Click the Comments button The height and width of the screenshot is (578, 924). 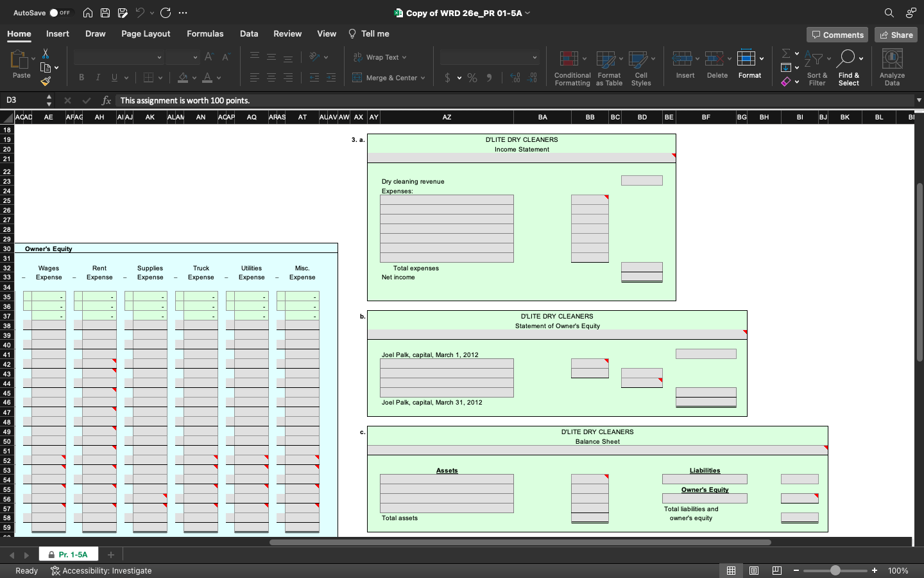click(837, 35)
